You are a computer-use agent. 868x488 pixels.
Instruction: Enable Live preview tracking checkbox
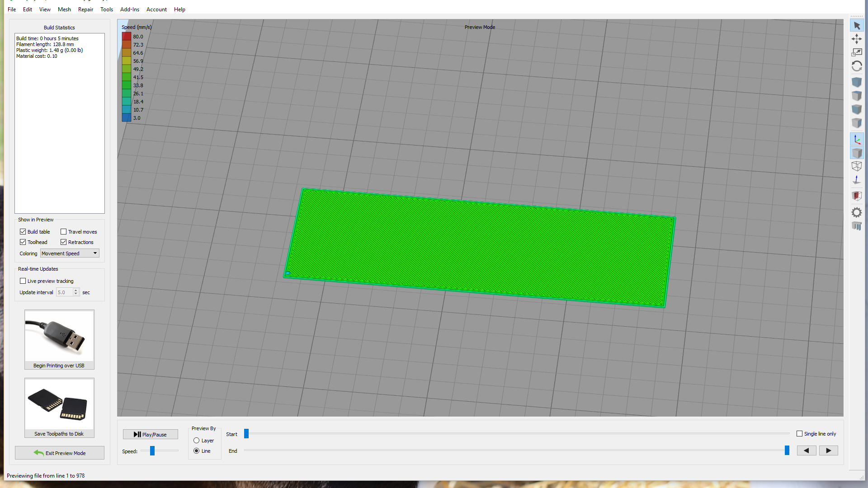[23, 281]
